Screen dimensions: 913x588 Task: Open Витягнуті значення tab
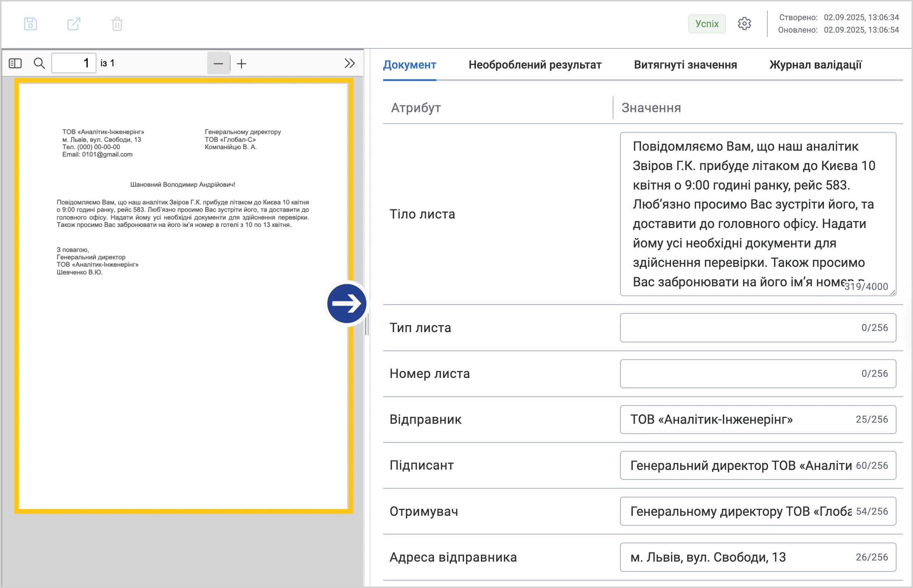pyautogui.click(x=685, y=65)
